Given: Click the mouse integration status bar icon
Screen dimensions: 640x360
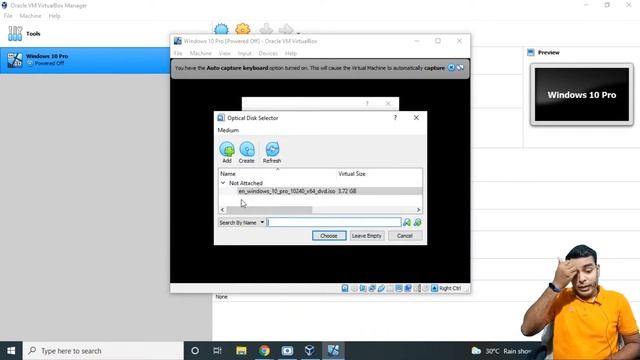Looking at the screenshot, I should click(426, 288).
